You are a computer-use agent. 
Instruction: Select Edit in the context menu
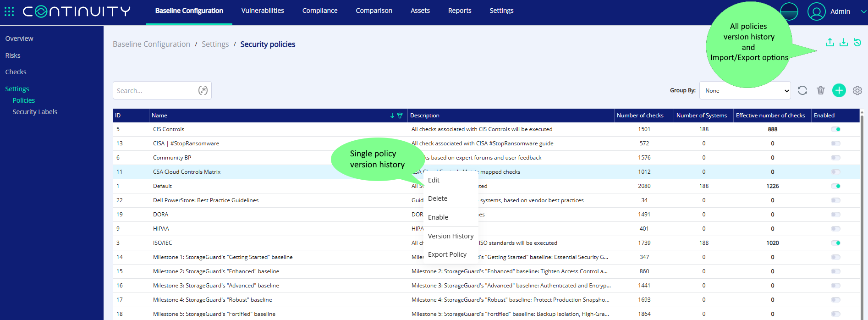click(x=451, y=180)
